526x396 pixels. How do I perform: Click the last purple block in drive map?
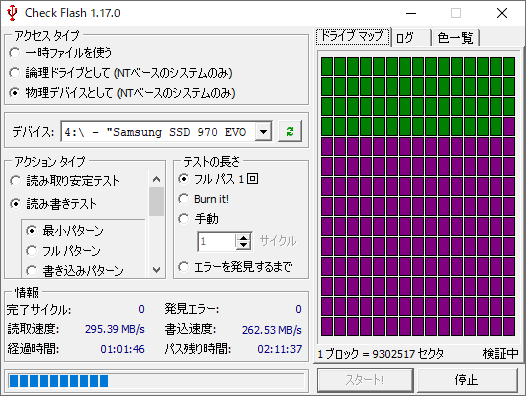point(509,327)
